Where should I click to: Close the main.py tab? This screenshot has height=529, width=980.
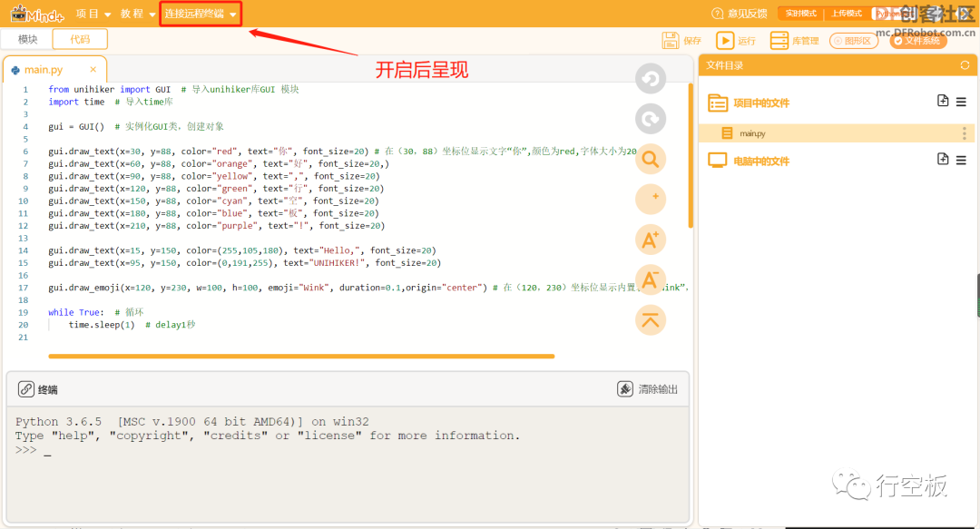pos(93,69)
